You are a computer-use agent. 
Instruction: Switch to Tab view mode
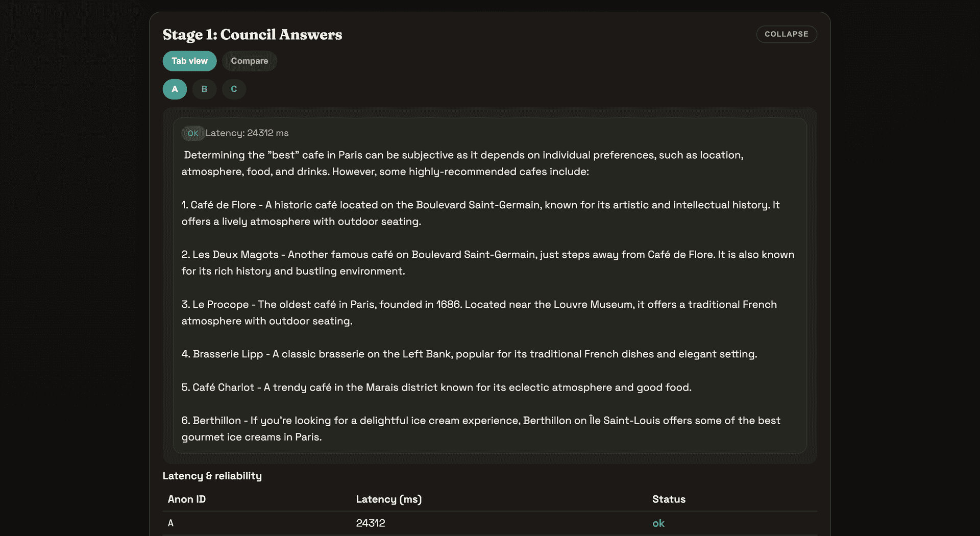(189, 61)
